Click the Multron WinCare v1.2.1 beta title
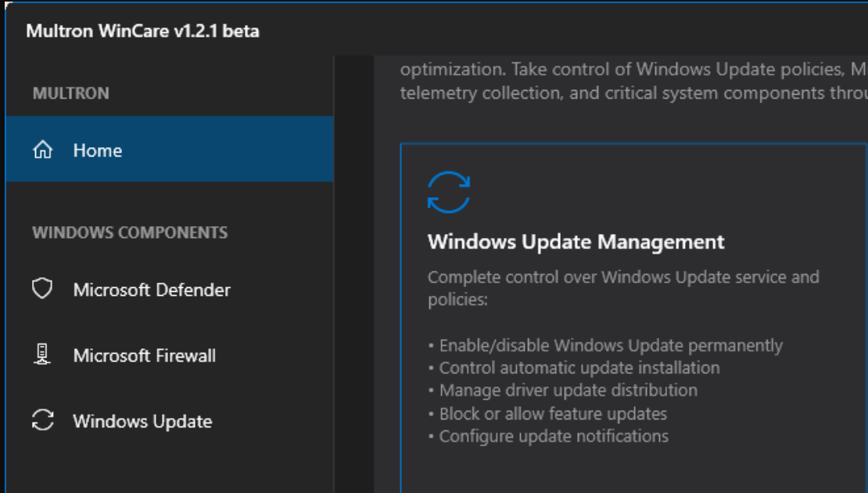 coord(142,31)
